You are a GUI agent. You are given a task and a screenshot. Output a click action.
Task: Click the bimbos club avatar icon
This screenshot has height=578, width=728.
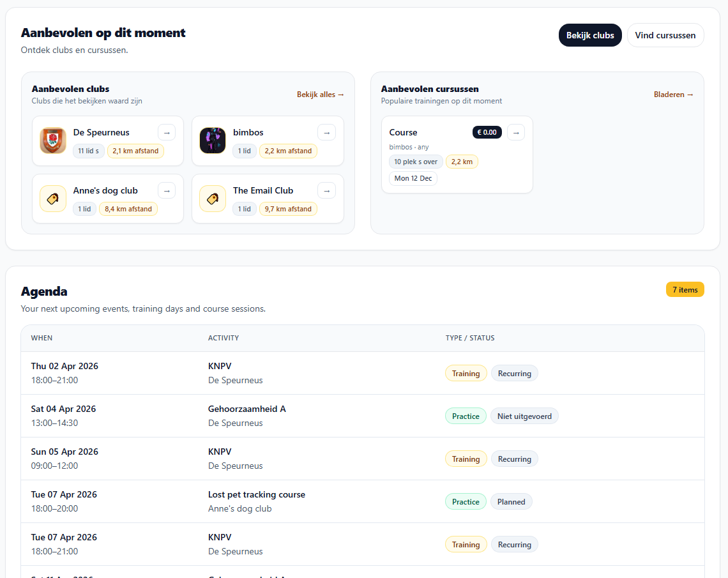(212, 141)
